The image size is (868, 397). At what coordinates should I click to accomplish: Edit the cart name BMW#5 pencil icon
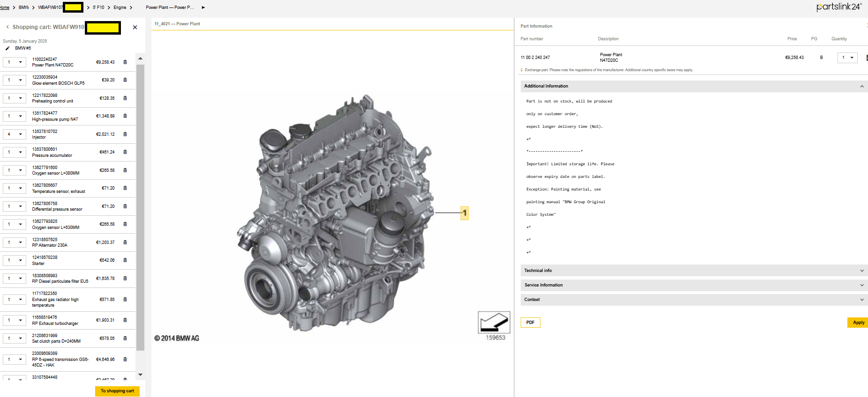pyautogui.click(x=7, y=48)
